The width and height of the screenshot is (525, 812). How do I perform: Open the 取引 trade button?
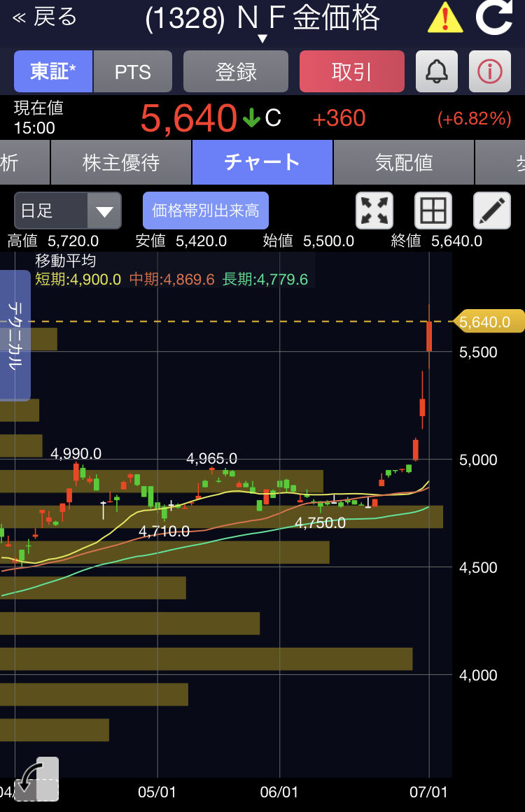point(352,71)
